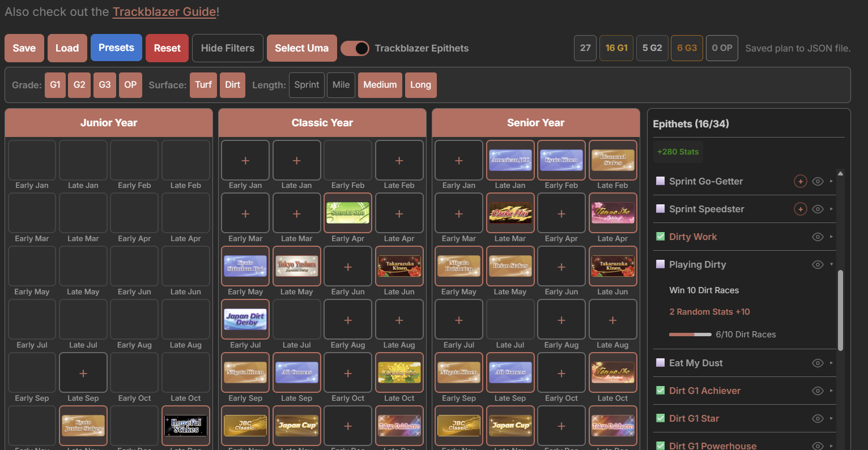Reset the race plan
The height and width of the screenshot is (450, 868).
point(167,48)
